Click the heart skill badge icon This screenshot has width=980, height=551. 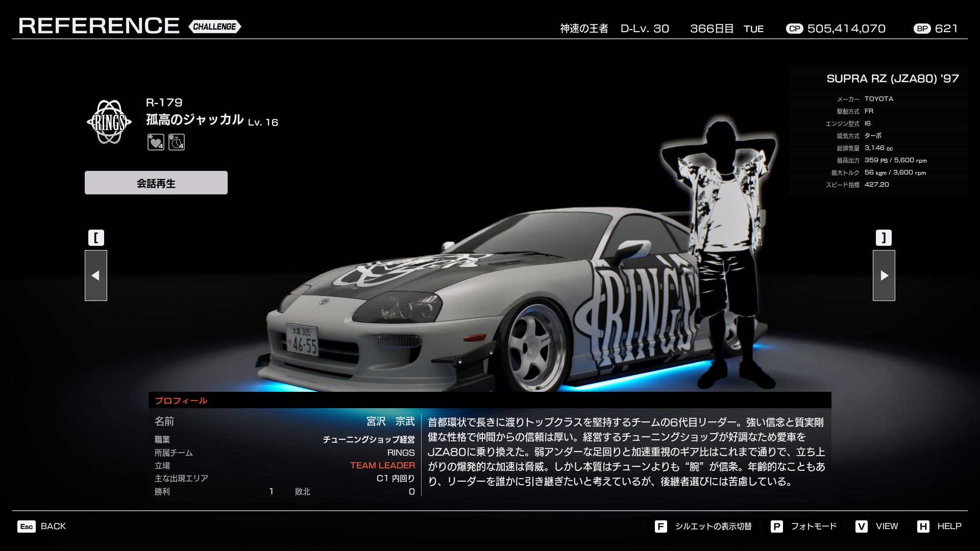click(x=156, y=142)
